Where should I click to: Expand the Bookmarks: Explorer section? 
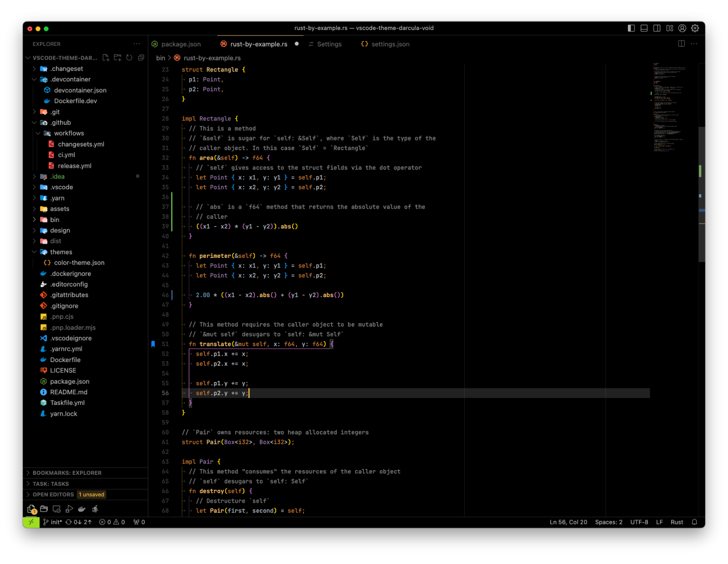coord(86,473)
